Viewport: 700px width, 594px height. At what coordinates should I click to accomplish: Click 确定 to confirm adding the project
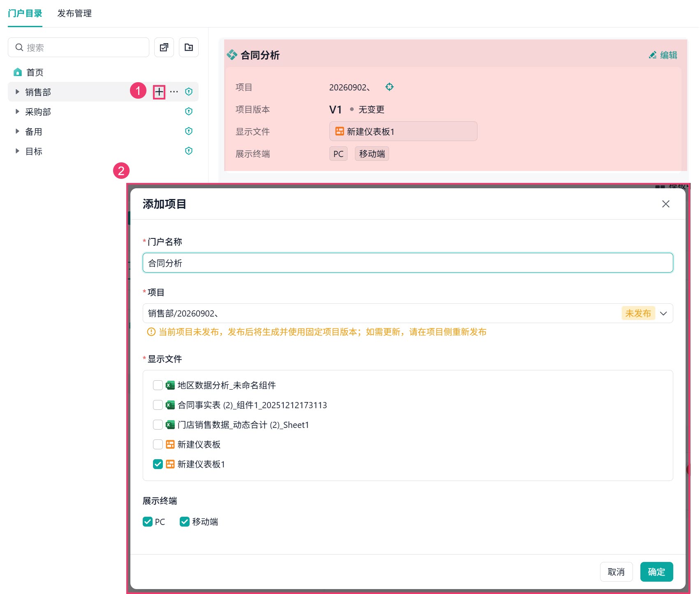pos(656,572)
